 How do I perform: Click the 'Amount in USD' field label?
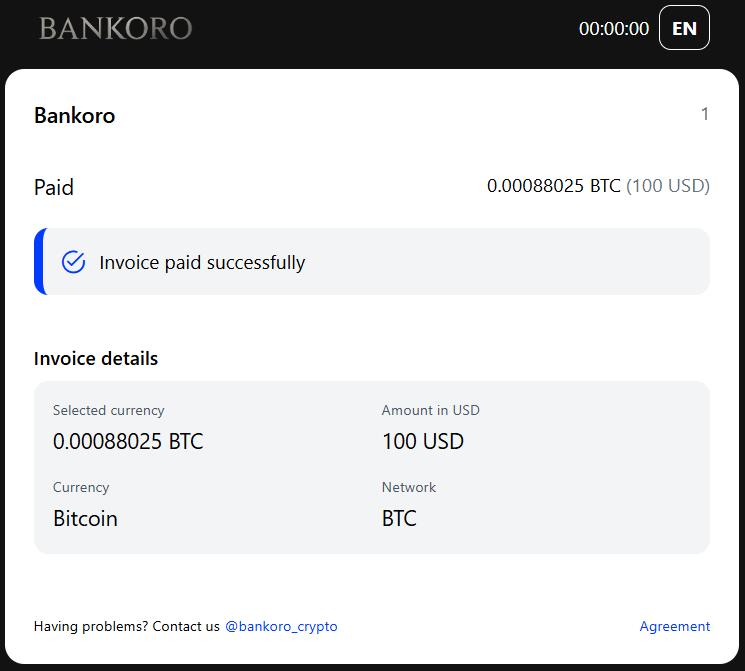click(431, 410)
